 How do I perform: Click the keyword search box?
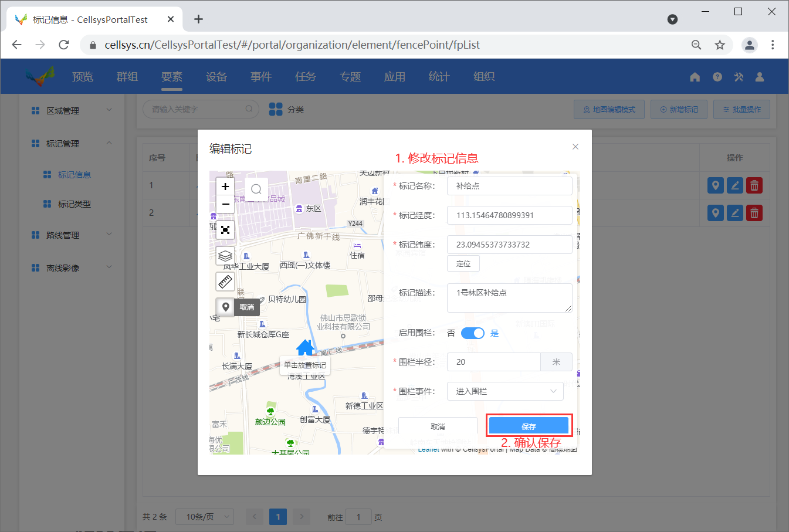click(x=201, y=109)
